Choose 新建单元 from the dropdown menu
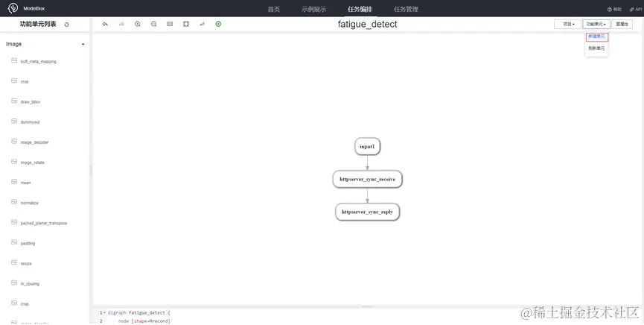Viewport: 644px width, 325px height. tap(596, 37)
